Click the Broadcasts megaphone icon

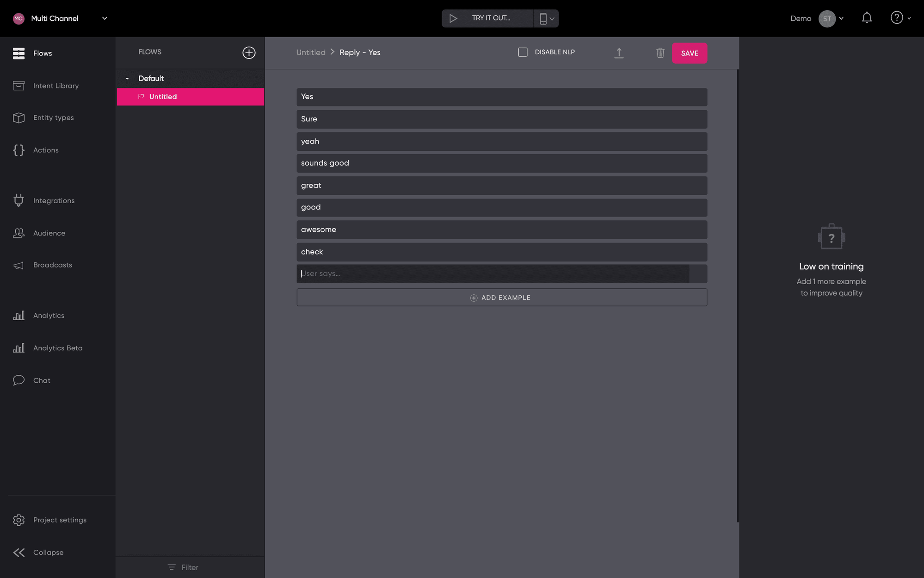[18, 265]
